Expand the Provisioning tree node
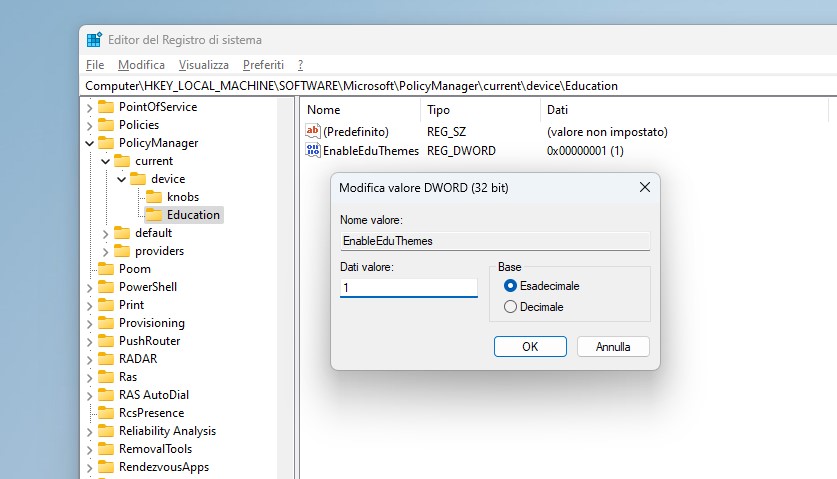The width and height of the screenshot is (837, 479). coord(90,324)
